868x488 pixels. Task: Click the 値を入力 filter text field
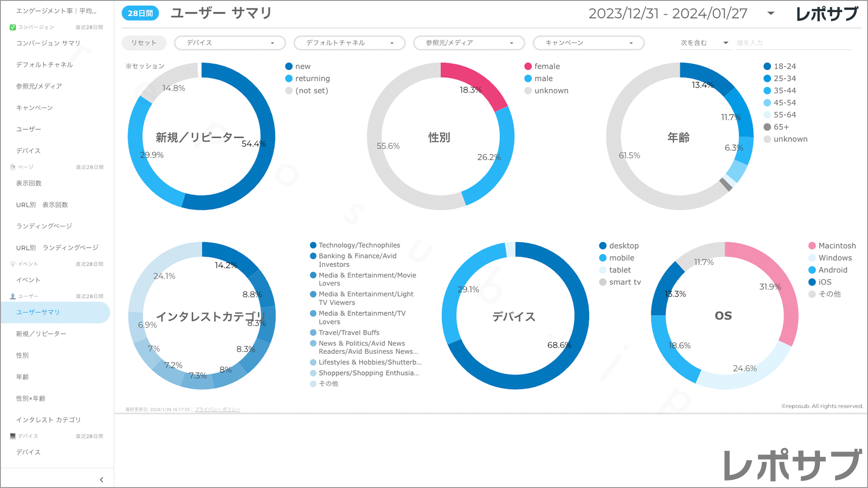coord(793,43)
